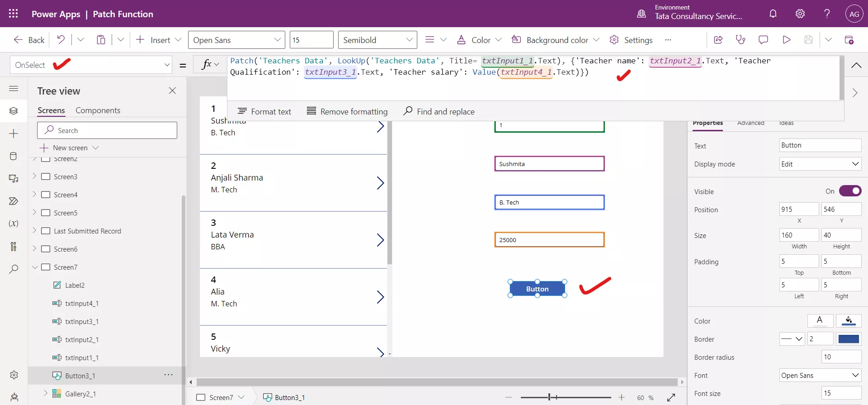Open the app launcher waffle icon
The height and width of the screenshot is (405, 868).
[x=14, y=14]
